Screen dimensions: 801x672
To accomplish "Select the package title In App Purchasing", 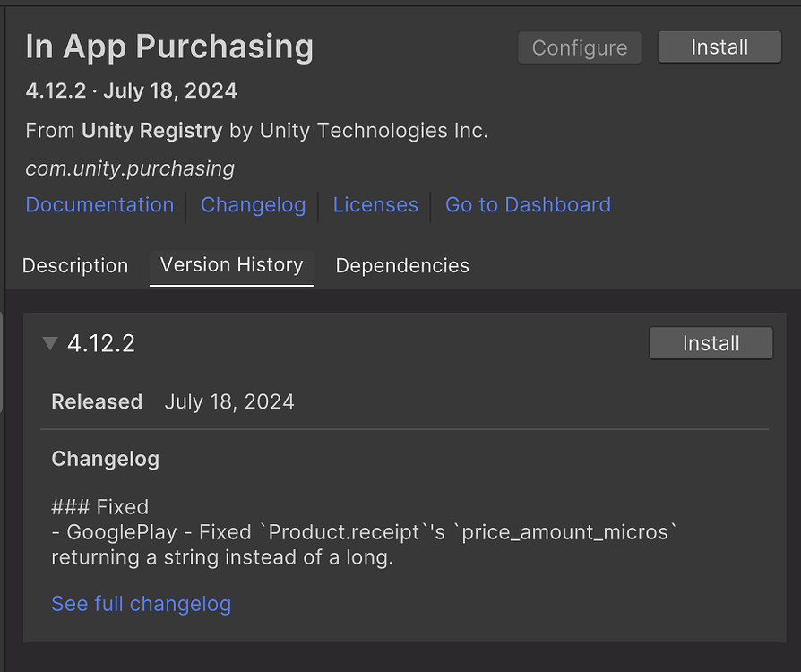I will (x=169, y=47).
